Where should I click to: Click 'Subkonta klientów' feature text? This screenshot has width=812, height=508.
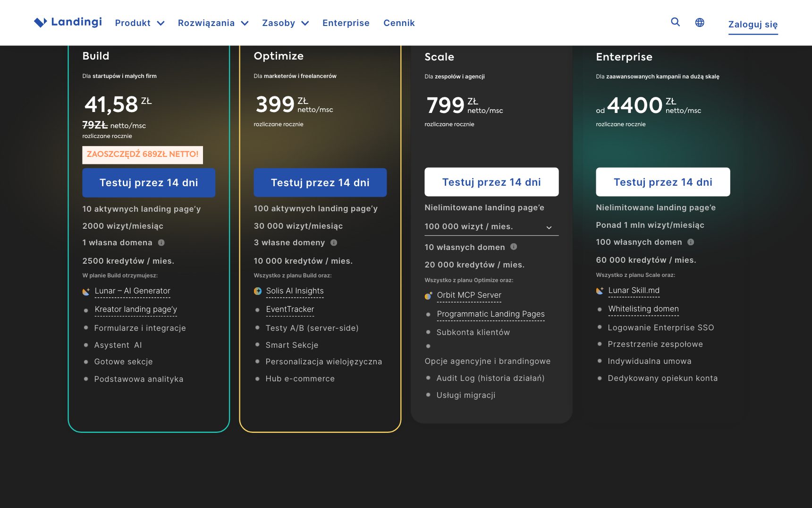tap(473, 332)
